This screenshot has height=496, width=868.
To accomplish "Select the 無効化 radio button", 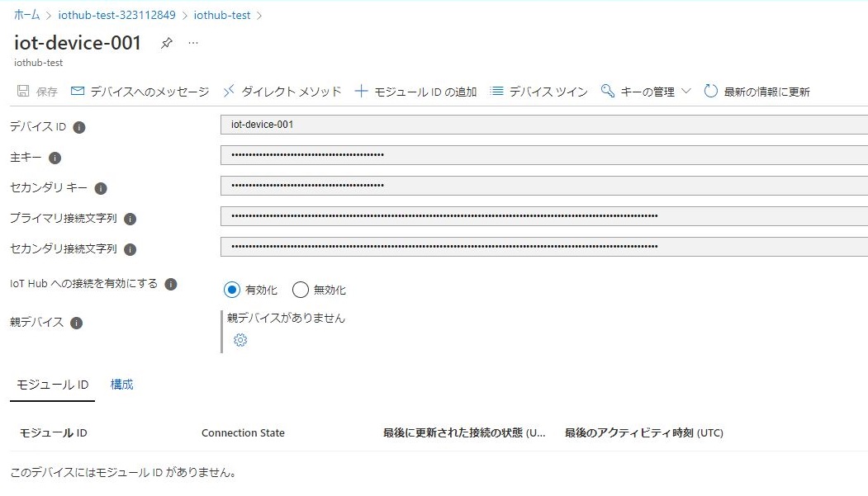I will pyautogui.click(x=301, y=290).
